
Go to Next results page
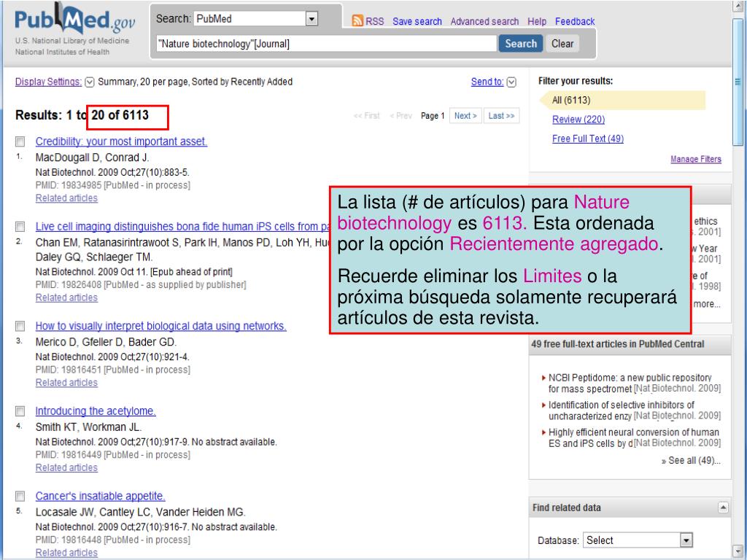pos(465,116)
